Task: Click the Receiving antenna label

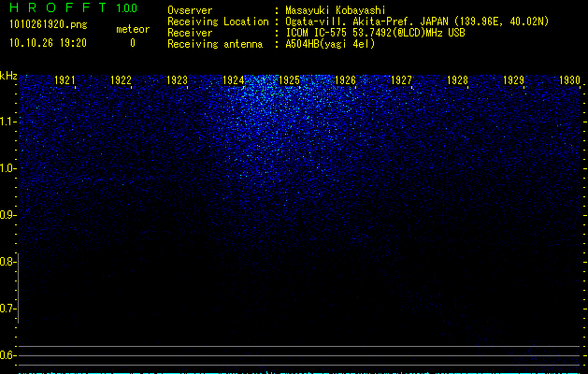Action: [215, 44]
